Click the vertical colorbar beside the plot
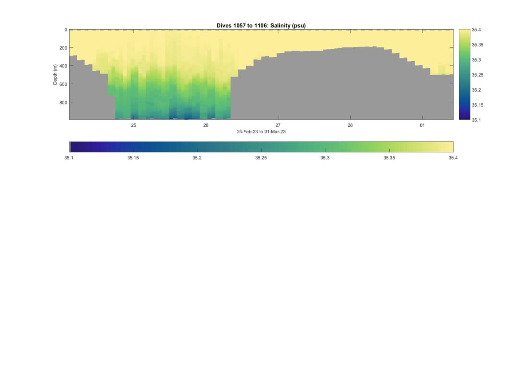532x392 pixels. point(464,74)
